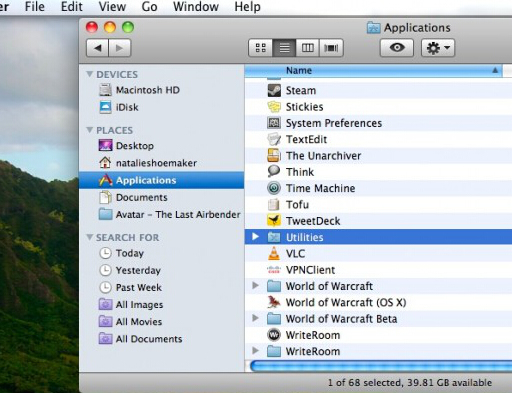Click the Documents icon in sidebar
This screenshot has width=512, height=393.
coord(105,197)
